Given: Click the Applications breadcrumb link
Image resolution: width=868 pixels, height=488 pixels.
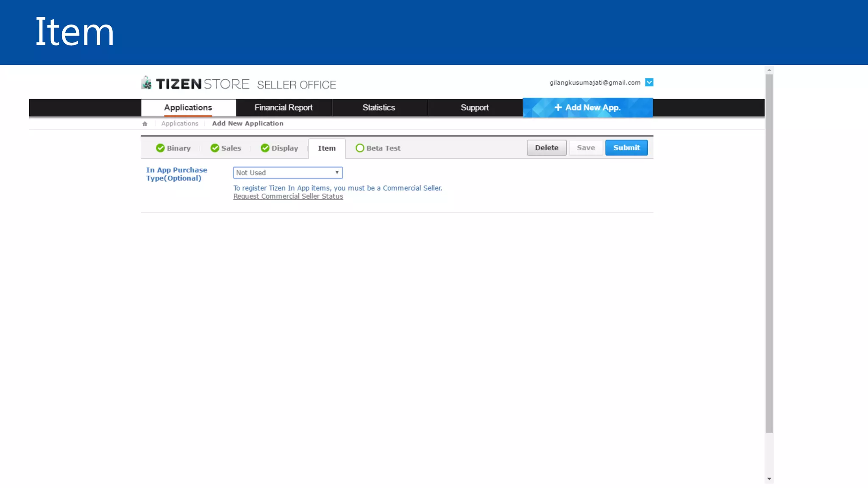Looking at the screenshot, I should [180, 124].
